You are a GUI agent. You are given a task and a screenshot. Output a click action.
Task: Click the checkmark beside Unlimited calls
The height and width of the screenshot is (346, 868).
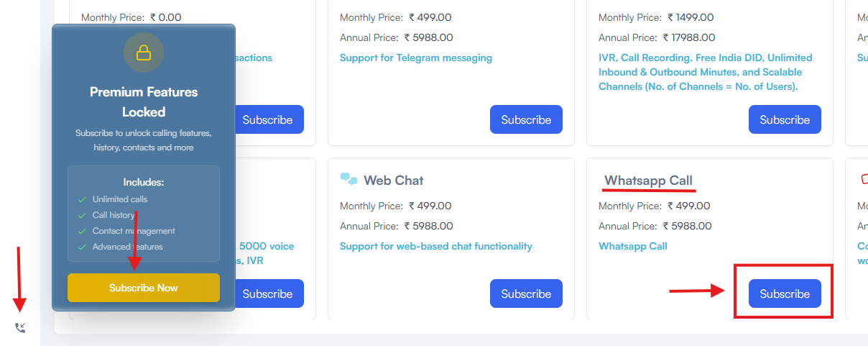(x=82, y=199)
